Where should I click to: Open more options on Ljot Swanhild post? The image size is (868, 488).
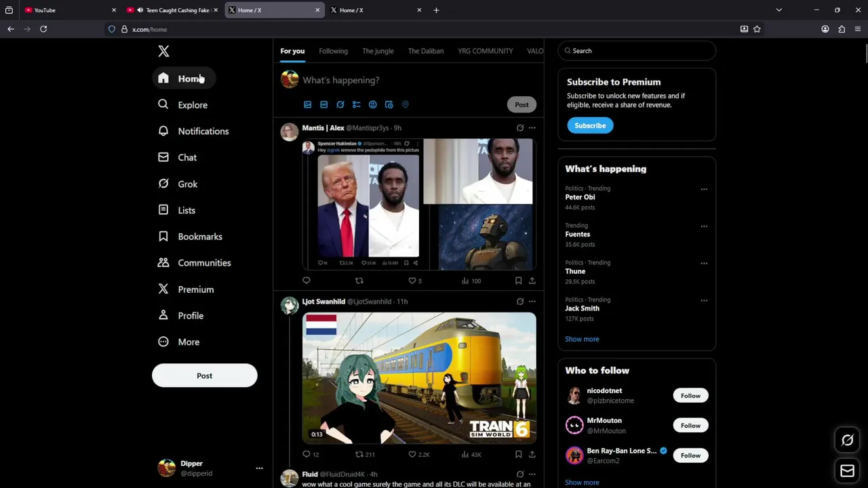[532, 302]
